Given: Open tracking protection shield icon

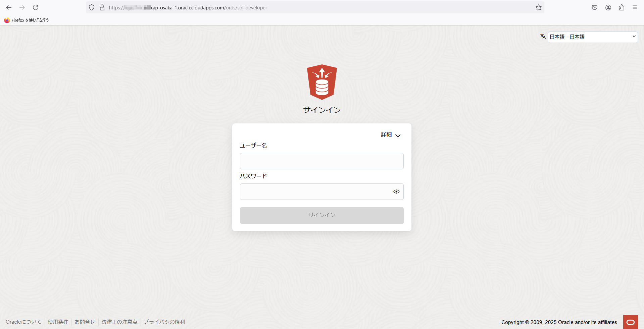Looking at the screenshot, I should pos(92,7).
